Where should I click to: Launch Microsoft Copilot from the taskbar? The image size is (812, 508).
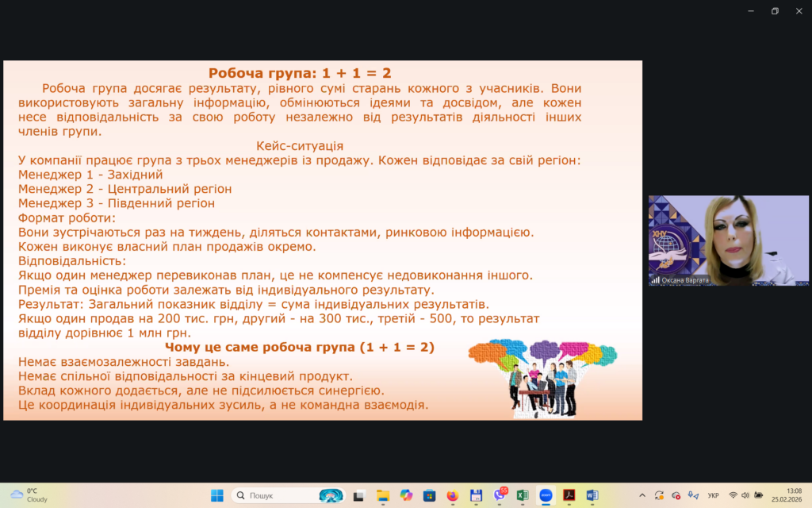pos(406,495)
